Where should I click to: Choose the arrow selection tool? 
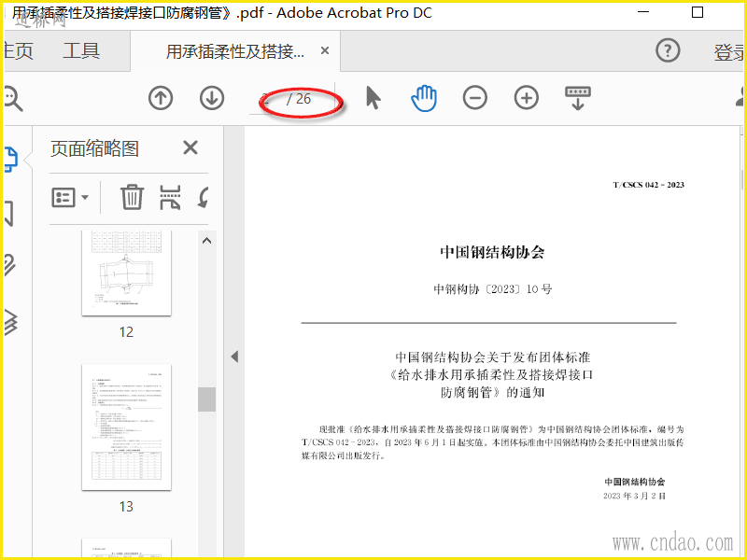click(x=373, y=98)
